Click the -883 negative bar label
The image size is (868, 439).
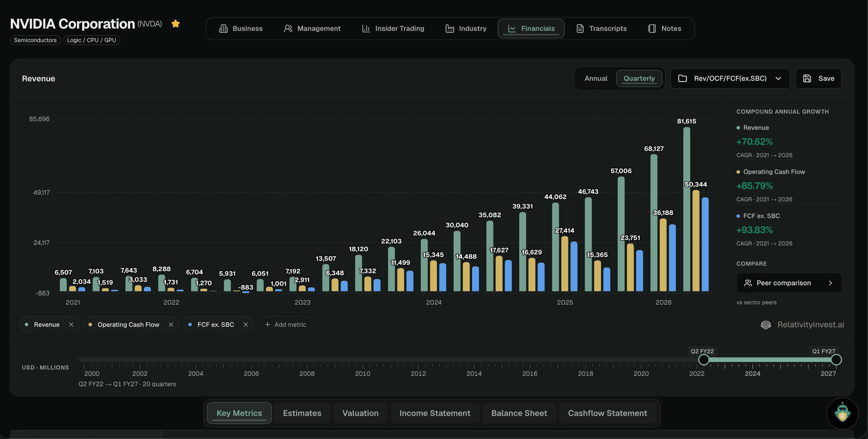click(x=245, y=288)
